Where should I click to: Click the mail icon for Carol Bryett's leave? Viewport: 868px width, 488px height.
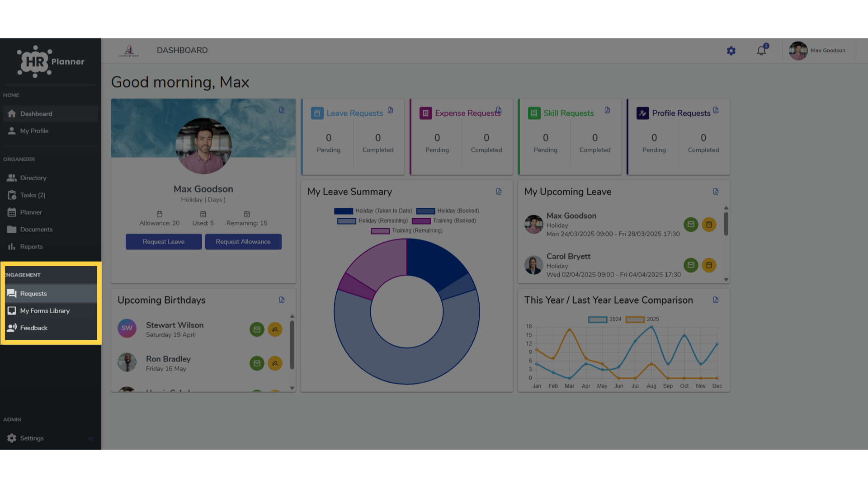pyautogui.click(x=691, y=265)
